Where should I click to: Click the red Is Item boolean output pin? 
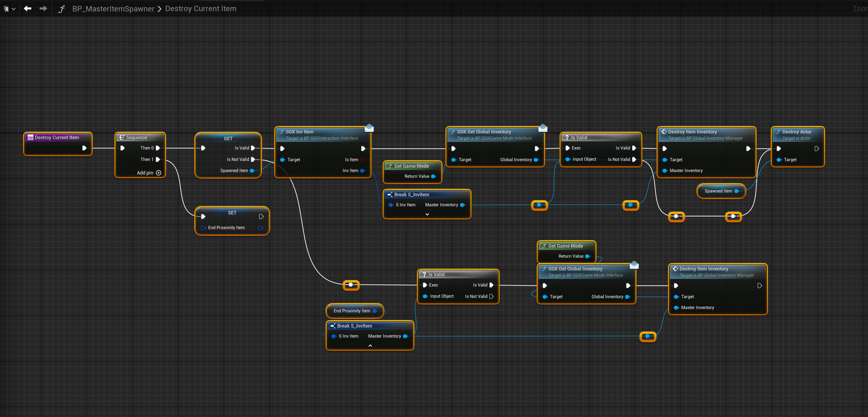[x=362, y=160]
